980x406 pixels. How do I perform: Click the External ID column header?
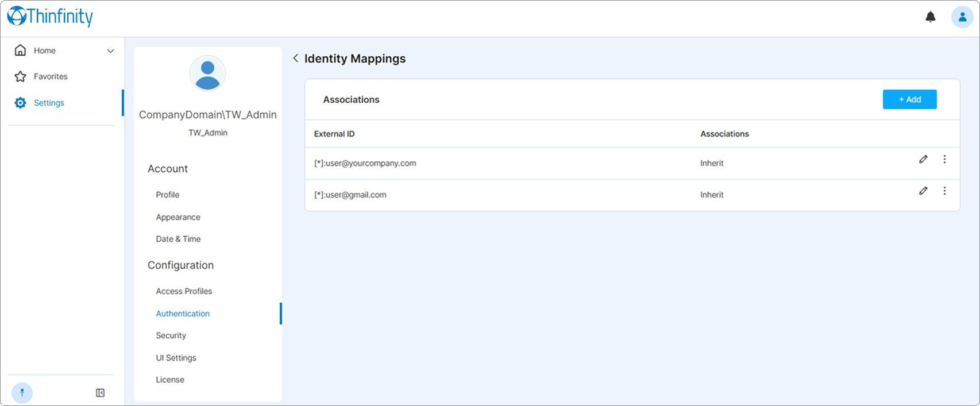(x=334, y=134)
